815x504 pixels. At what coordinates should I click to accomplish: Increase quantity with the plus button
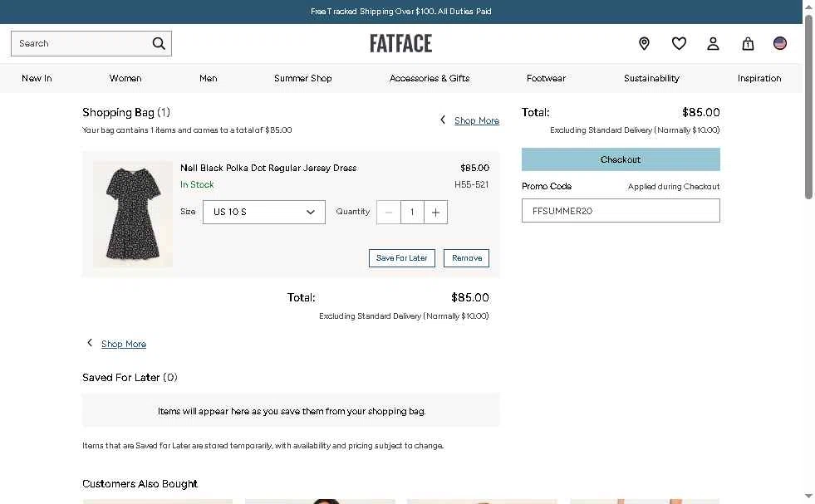click(x=435, y=212)
